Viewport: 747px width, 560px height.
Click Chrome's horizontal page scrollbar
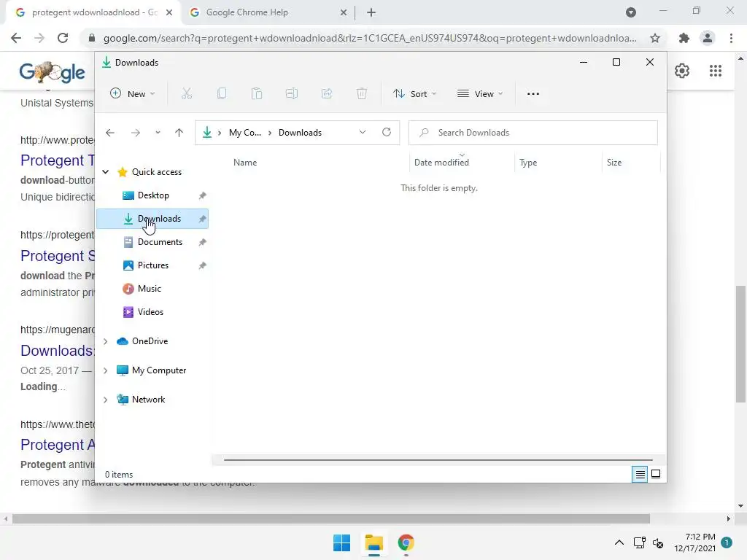(x=331, y=518)
